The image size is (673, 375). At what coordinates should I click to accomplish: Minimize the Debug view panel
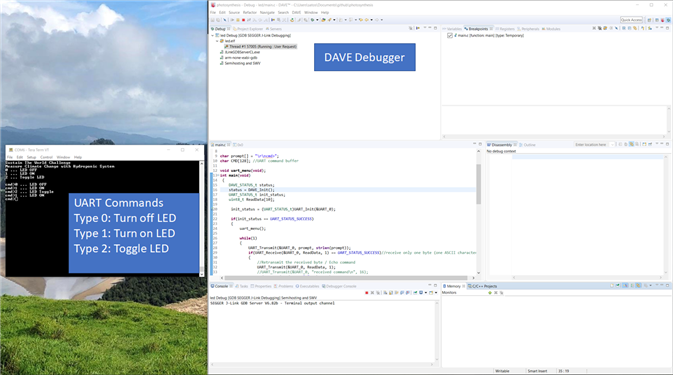pyautogui.click(x=430, y=28)
